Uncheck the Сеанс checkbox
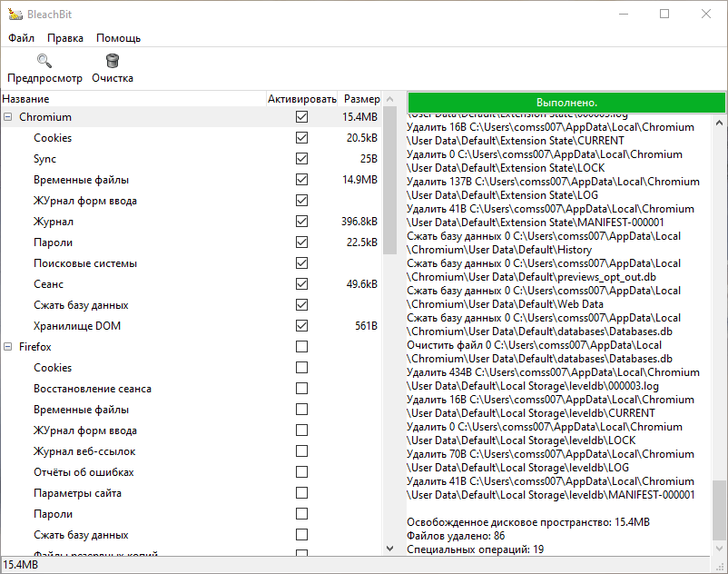Screen dimensions: 728x574 coord(301,284)
